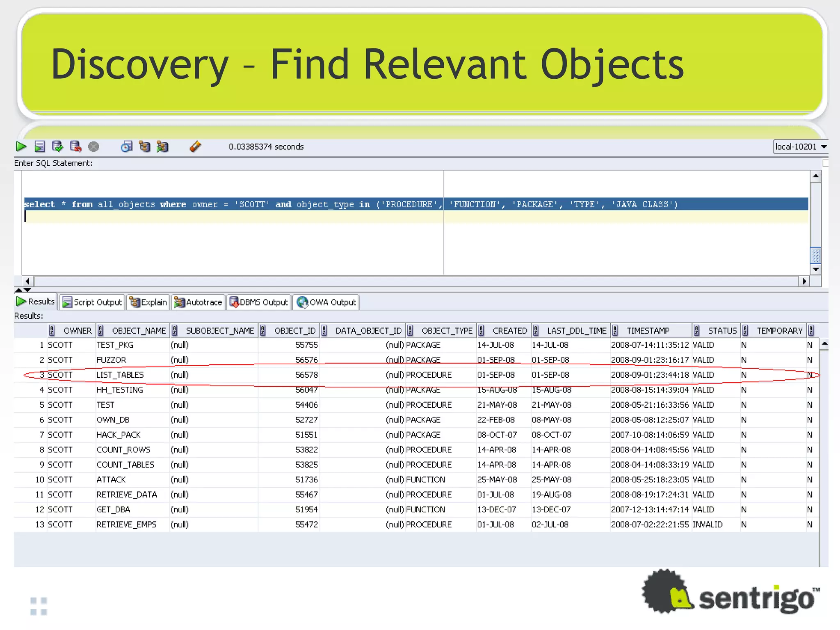
Task: Click the sort icon beside CREATED header
Action: (x=481, y=331)
